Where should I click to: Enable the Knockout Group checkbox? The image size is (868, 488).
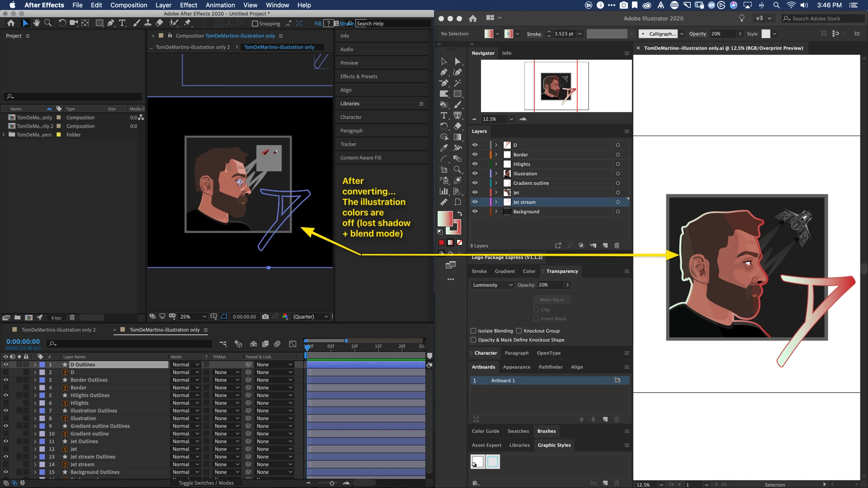519,331
